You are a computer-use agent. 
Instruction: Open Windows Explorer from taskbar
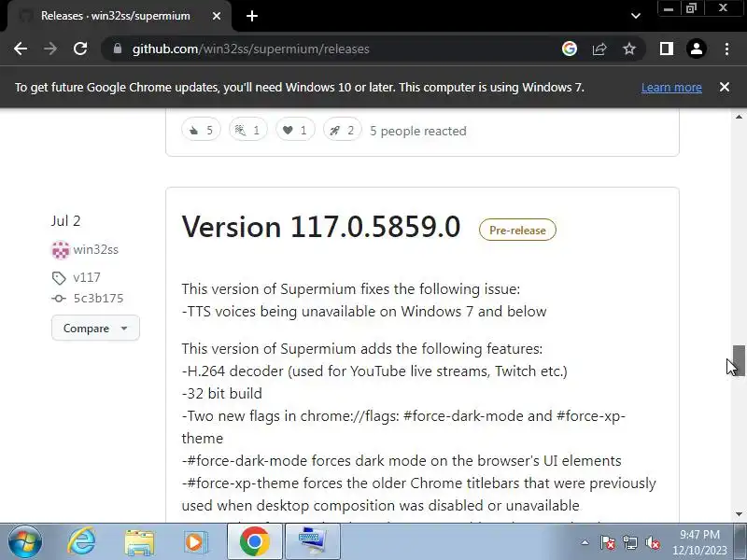[139, 542]
